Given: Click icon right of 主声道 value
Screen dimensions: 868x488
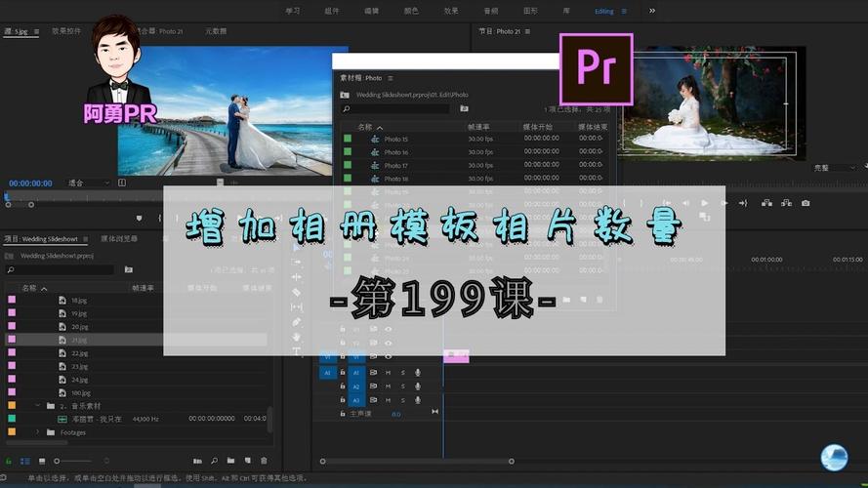Looking at the screenshot, I should (434, 412).
